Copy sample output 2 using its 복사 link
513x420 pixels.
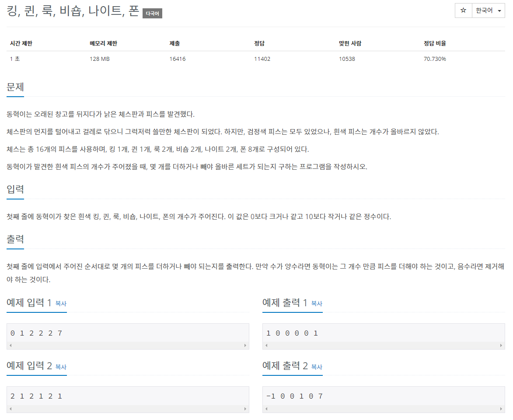click(x=317, y=367)
